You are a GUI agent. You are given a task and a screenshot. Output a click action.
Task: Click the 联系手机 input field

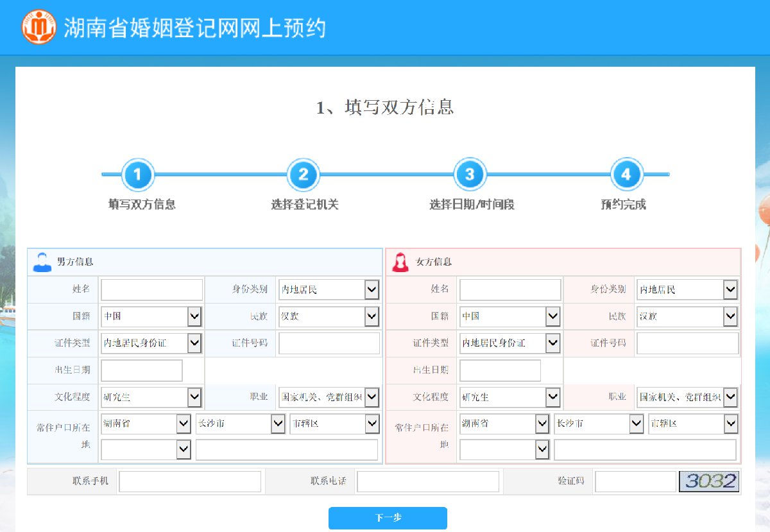tap(190, 481)
